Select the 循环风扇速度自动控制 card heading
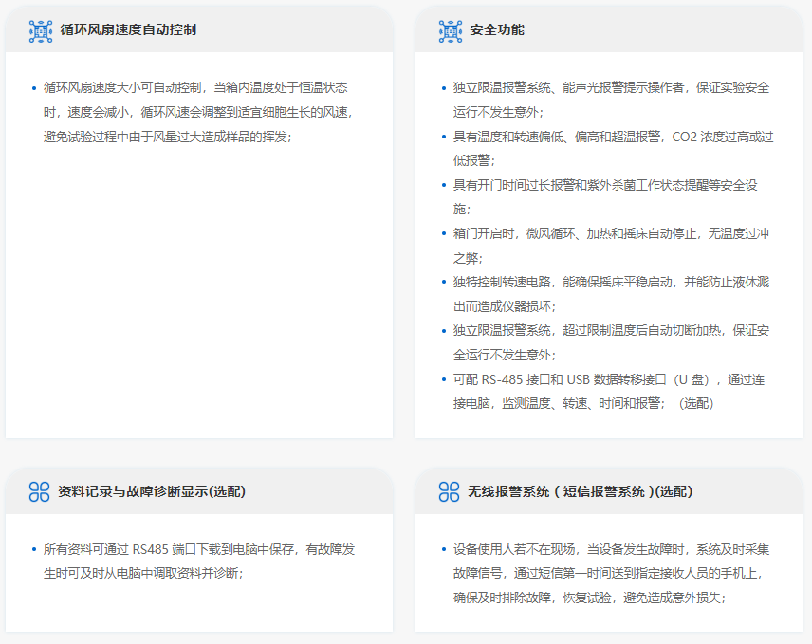The image size is (812, 644). click(x=128, y=30)
